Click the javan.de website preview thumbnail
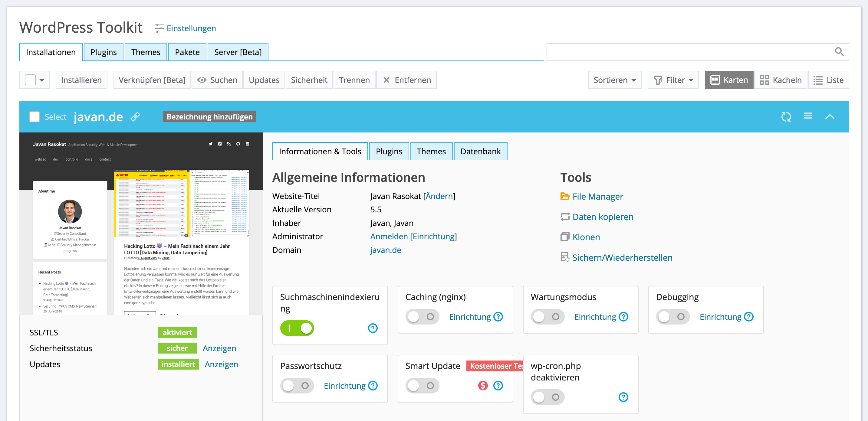Screen dimensions: 868x421 [x=141, y=224]
